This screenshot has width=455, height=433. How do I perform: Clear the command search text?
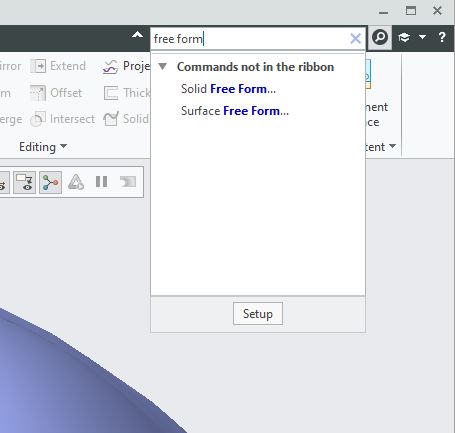[x=356, y=39]
